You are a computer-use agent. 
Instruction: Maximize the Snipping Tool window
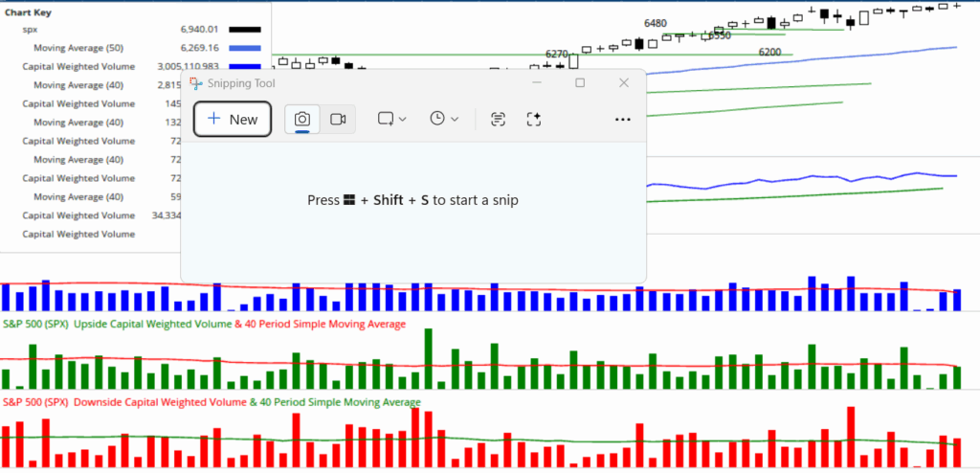(x=580, y=83)
